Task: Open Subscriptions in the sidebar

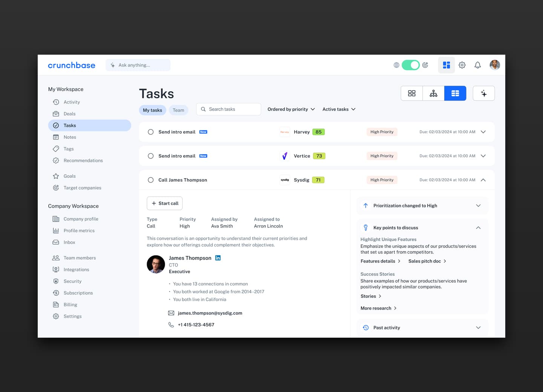Action: click(89, 293)
